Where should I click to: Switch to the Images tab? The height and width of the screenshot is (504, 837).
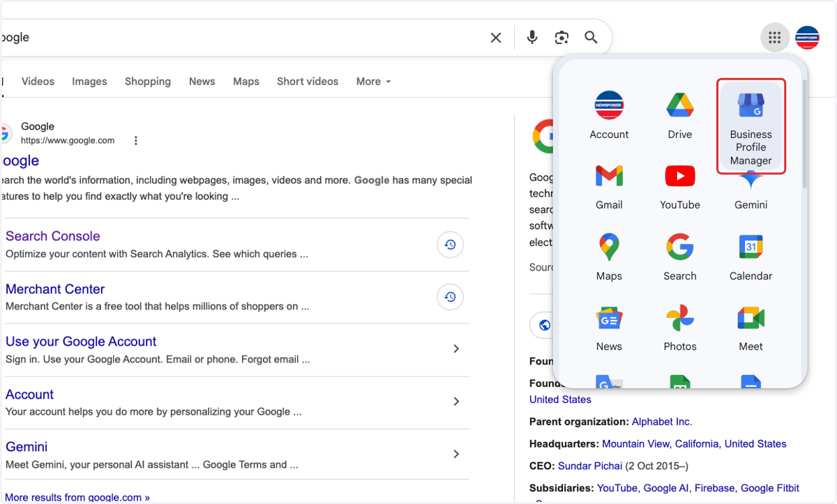click(x=89, y=82)
